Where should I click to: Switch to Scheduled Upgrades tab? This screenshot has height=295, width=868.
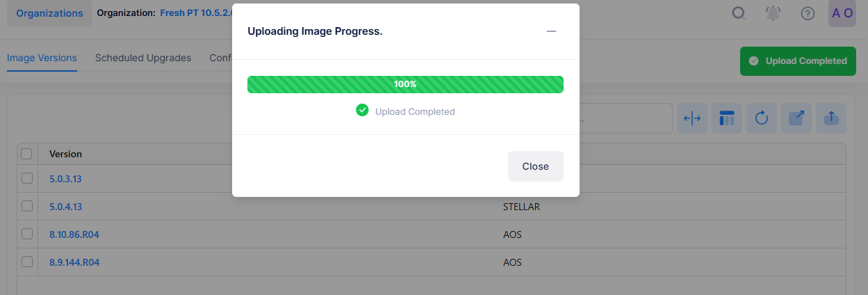click(x=143, y=58)
